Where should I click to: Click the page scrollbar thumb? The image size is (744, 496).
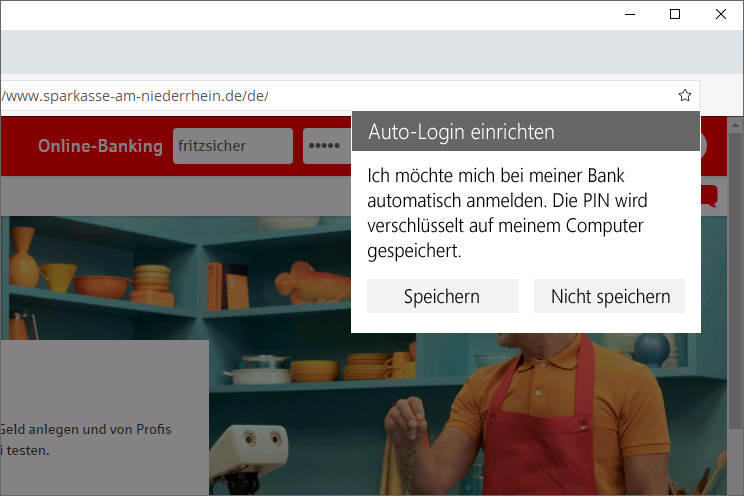(x=735, y=281)
